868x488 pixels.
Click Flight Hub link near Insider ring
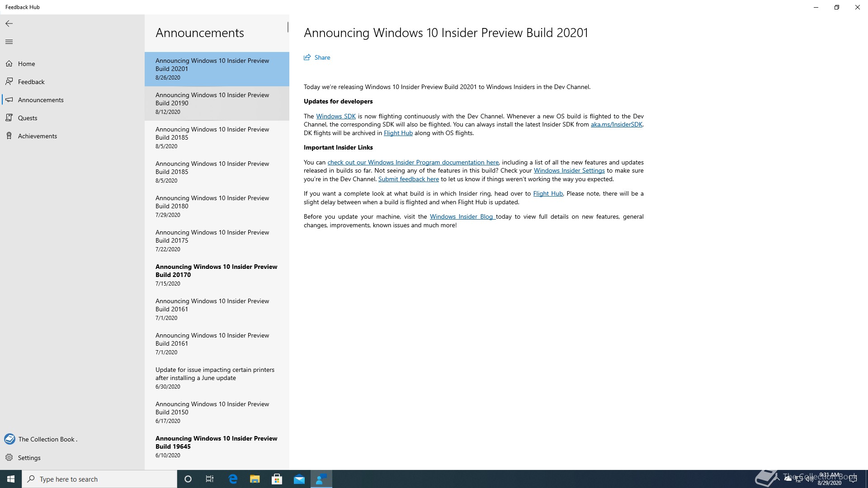pyautogui.click(x=548, y=193)
